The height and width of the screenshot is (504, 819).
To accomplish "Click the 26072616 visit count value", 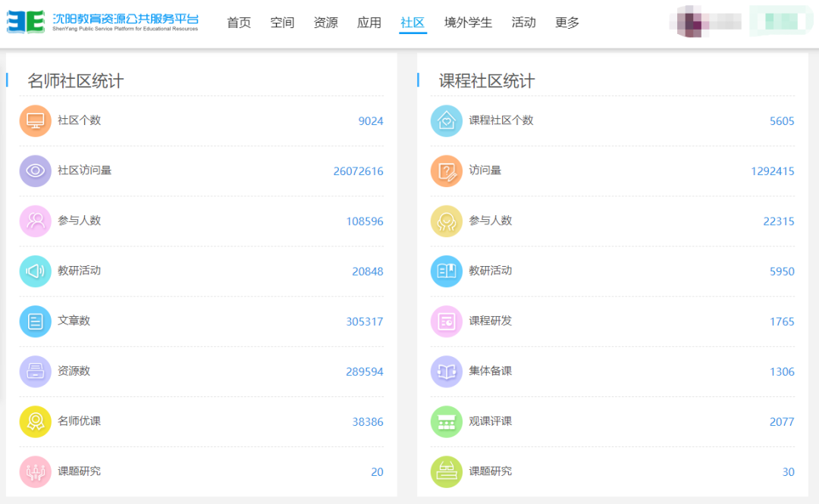I will click(x=358, y=171).
